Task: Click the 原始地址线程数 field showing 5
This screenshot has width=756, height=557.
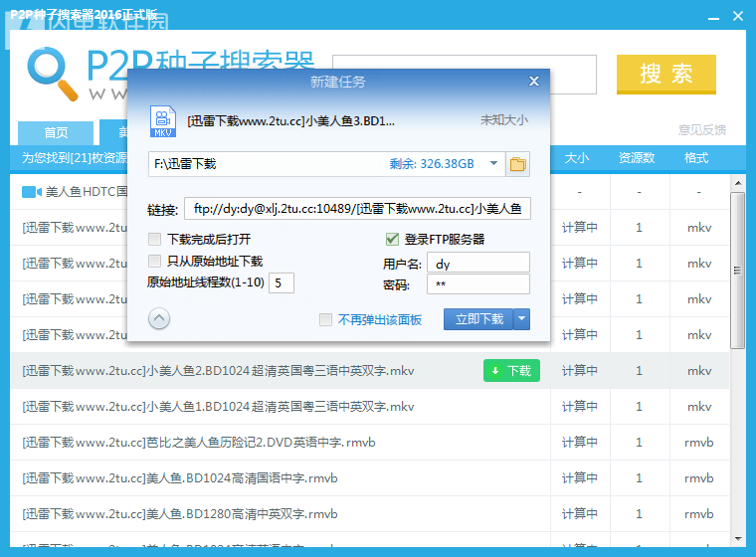Action: [282, 282]
